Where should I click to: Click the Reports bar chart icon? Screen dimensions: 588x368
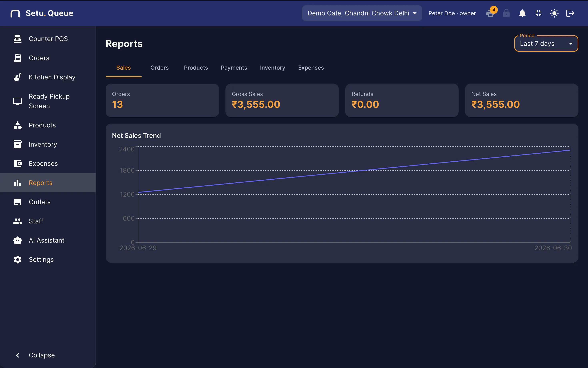point(18,183)
